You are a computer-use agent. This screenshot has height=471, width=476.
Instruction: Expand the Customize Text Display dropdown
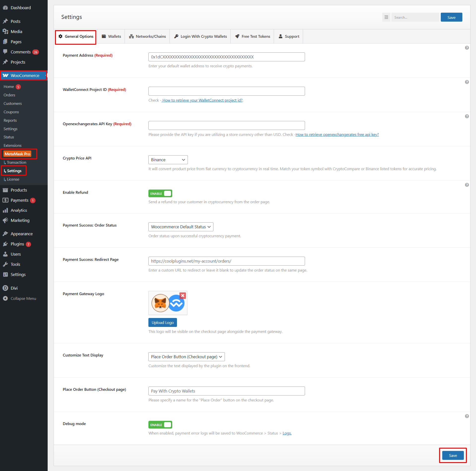[x=186, y=357]
